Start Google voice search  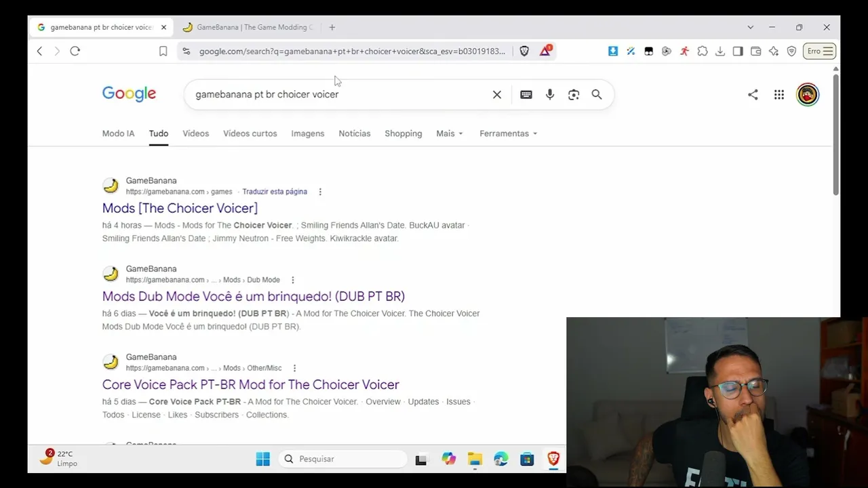point(550,95)
